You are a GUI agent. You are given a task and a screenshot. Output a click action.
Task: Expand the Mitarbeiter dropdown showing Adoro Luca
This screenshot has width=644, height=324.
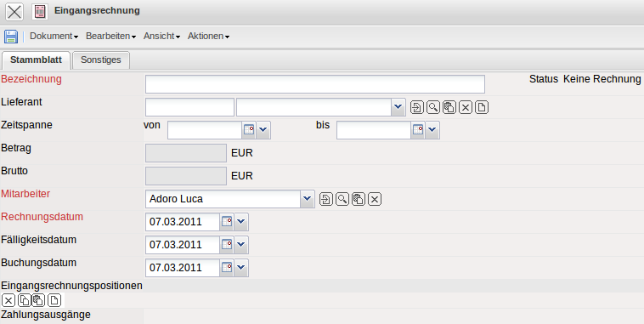(307, 199)
